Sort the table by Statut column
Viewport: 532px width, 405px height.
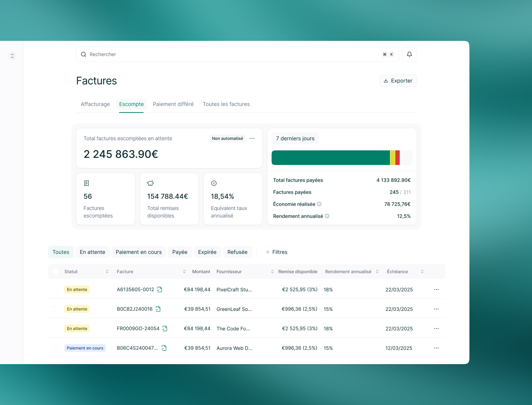coord(107,271)
